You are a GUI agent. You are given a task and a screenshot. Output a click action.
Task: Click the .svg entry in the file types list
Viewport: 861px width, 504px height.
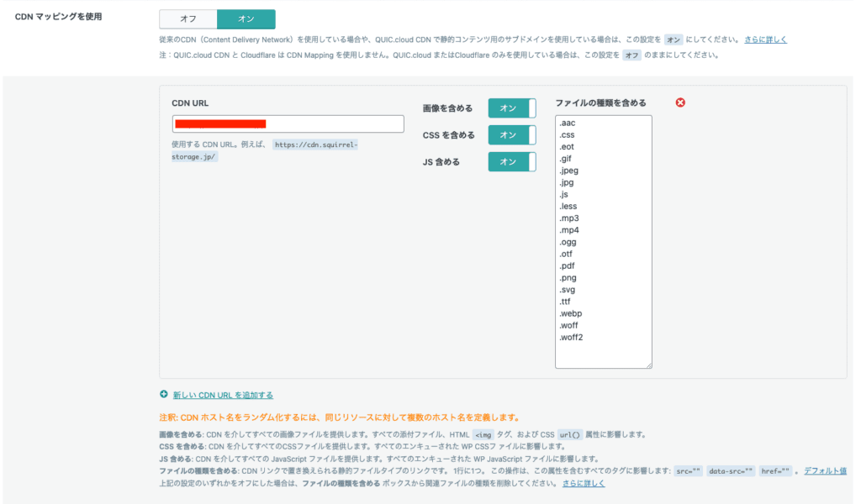(568, 290)
